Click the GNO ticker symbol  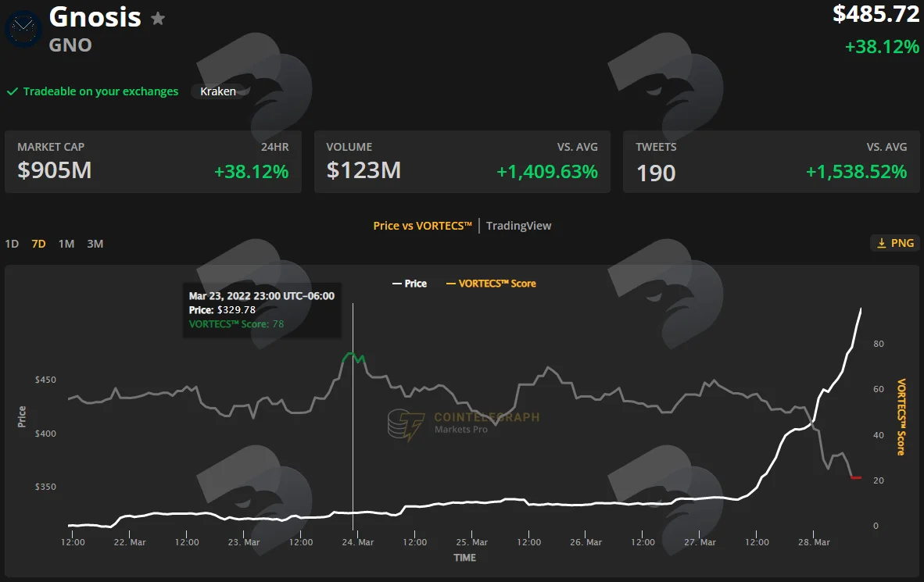70,45
